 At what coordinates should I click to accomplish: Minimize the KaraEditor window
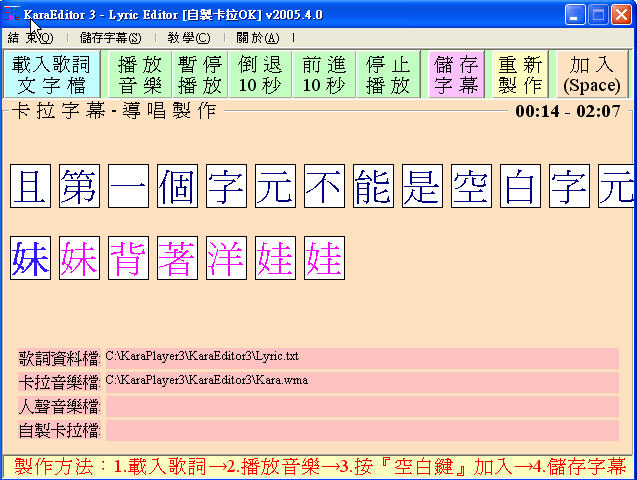pos(574,15)
